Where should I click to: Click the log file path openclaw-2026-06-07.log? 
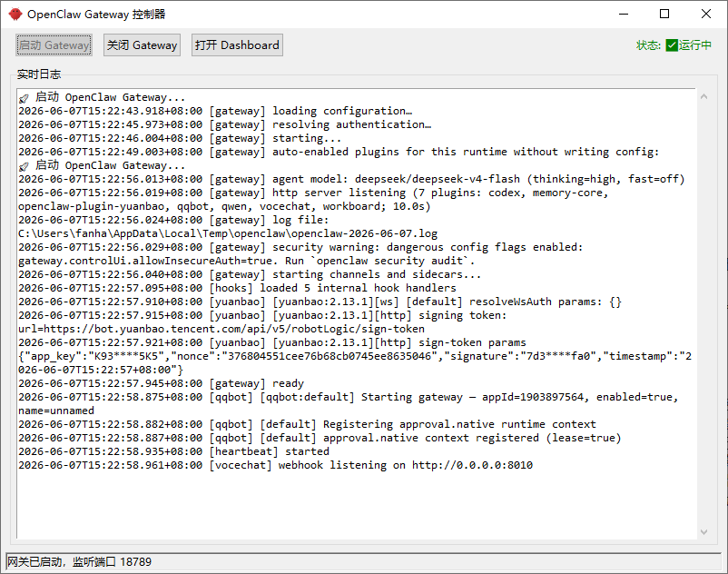[x=228, y=233]
